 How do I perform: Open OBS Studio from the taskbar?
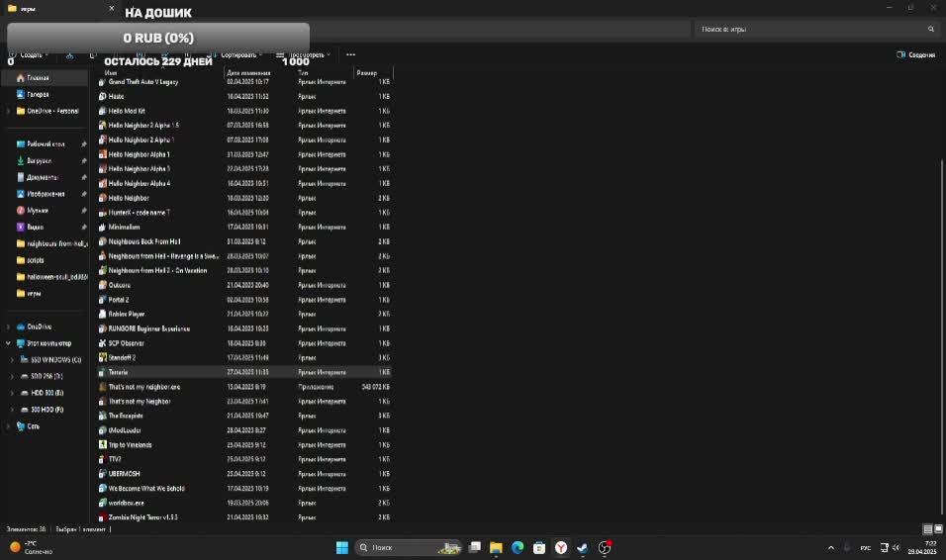[x=604, y=547]
